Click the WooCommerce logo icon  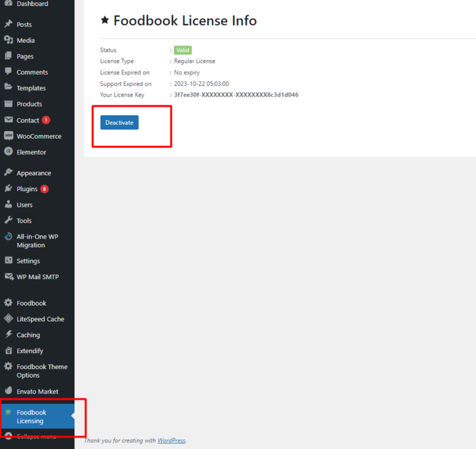(9, 136)
